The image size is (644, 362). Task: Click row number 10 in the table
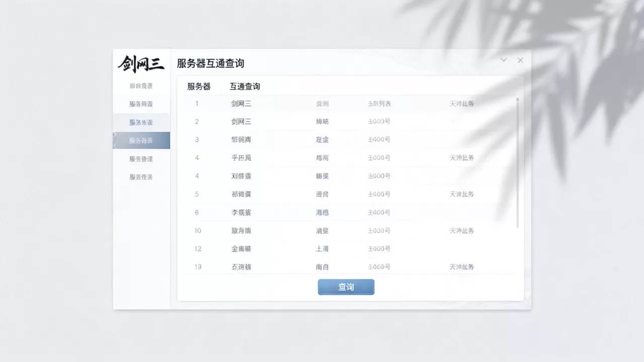pyautogui.click(x=198, y=230)
